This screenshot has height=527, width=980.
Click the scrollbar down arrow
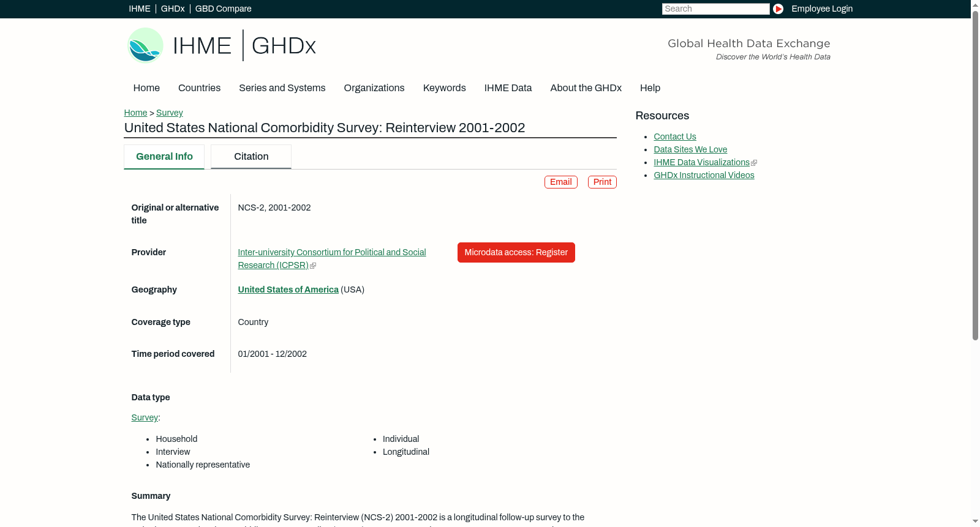pyautogui.click(x=975, y=521)
